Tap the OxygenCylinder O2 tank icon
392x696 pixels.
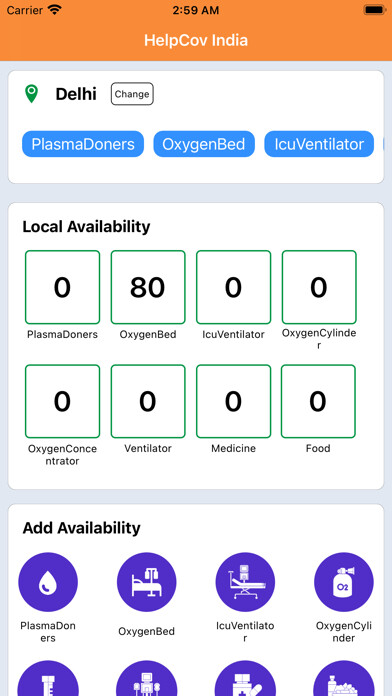[x=344, y=582]
